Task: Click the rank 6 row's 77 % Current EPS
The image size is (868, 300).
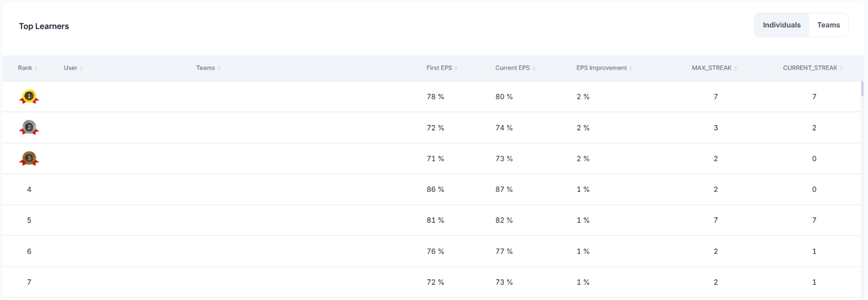Action: tap(504, 251)
